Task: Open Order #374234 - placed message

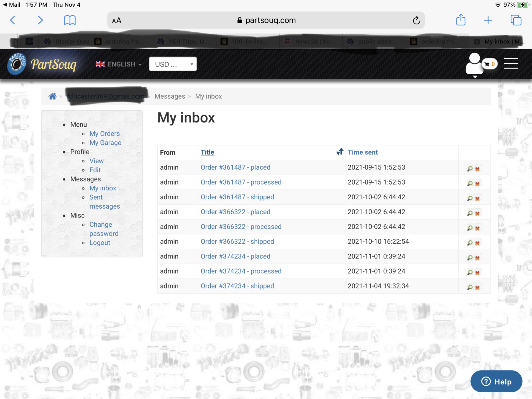Action: 235,256
